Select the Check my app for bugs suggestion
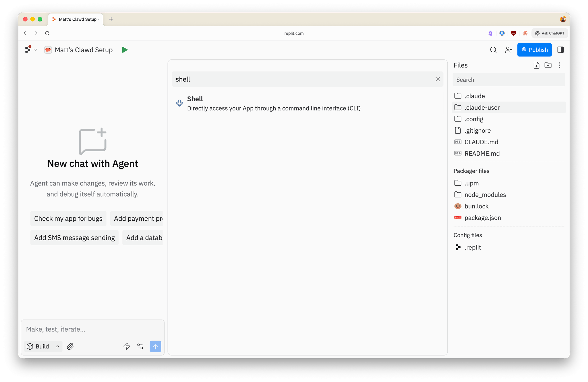588x382 pixels. click(x=68, y=218)
